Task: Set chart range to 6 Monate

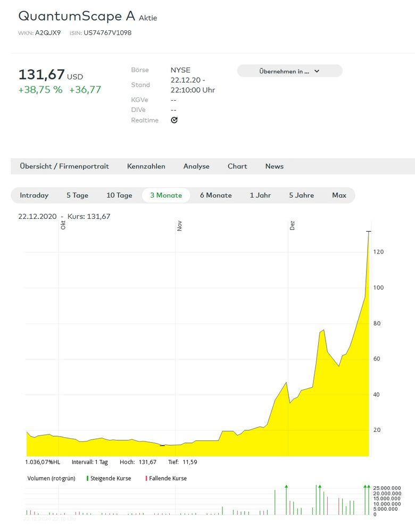Action: 215,195
